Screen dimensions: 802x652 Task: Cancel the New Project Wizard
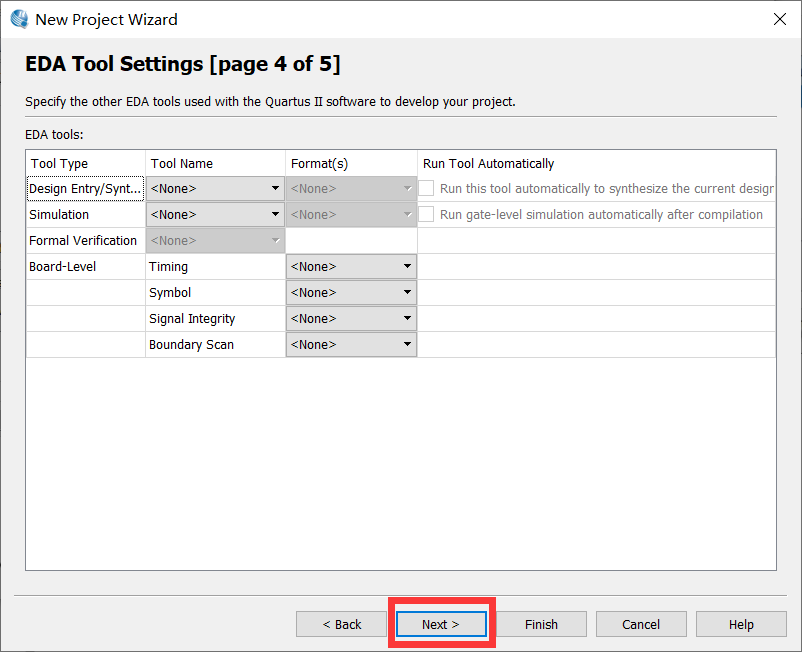[x=641, y=624]
